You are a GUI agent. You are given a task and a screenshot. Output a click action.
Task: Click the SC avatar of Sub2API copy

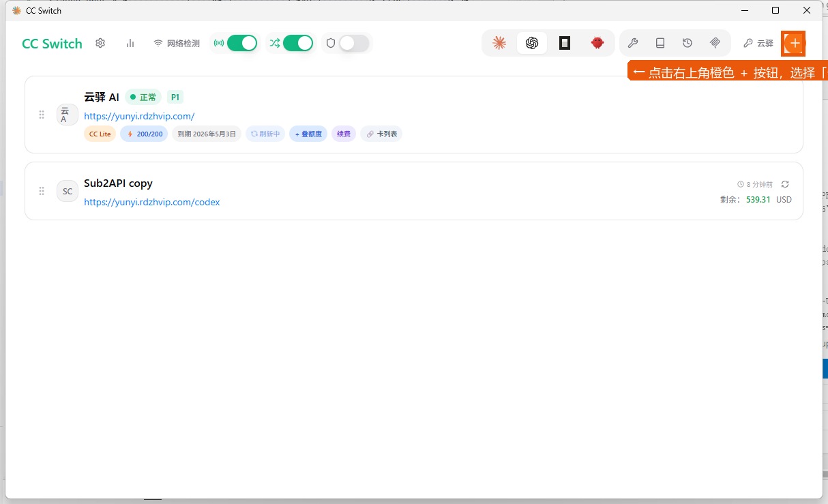click(67, 191)
